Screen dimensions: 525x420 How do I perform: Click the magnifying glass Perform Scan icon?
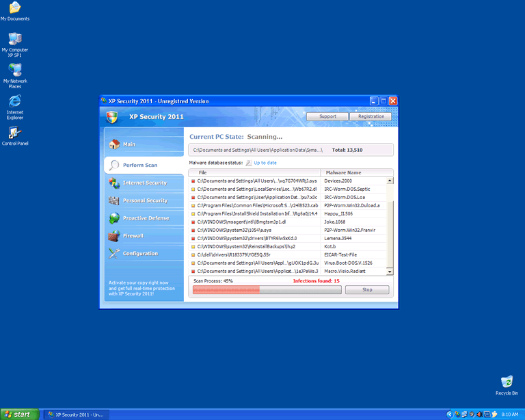click(x=114, y=165)
